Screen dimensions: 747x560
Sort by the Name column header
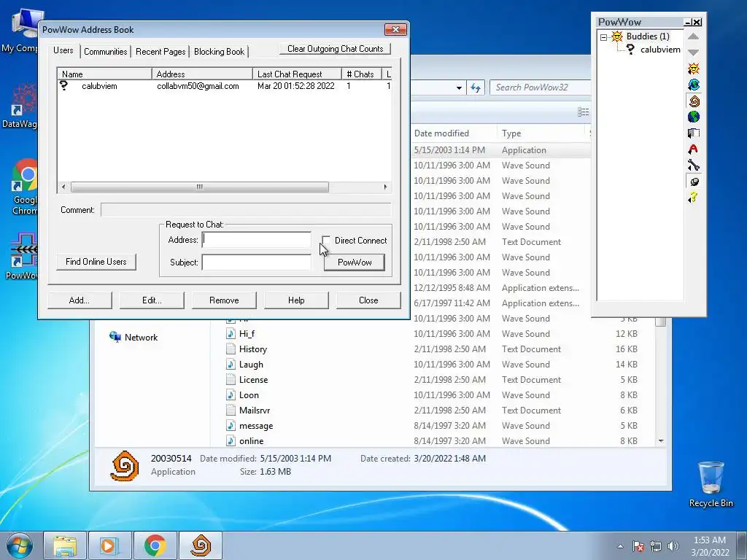104,74
